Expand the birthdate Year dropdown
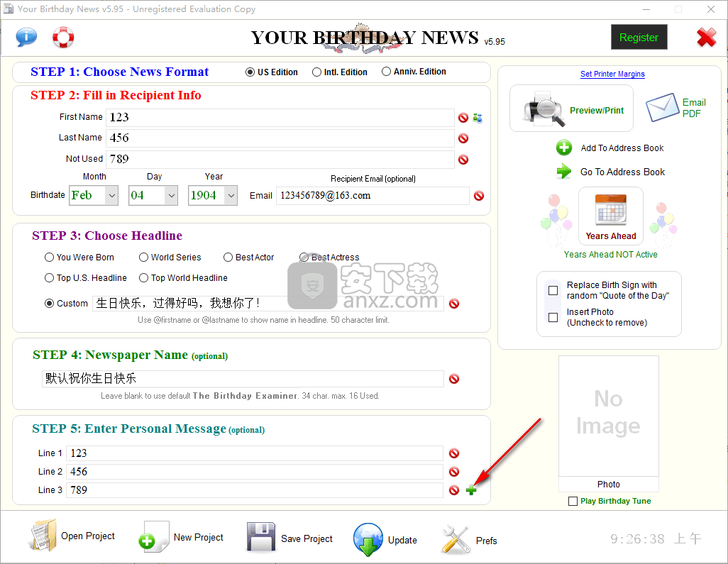The height and width of the screenshot is (564, 728). click(231, 195)
